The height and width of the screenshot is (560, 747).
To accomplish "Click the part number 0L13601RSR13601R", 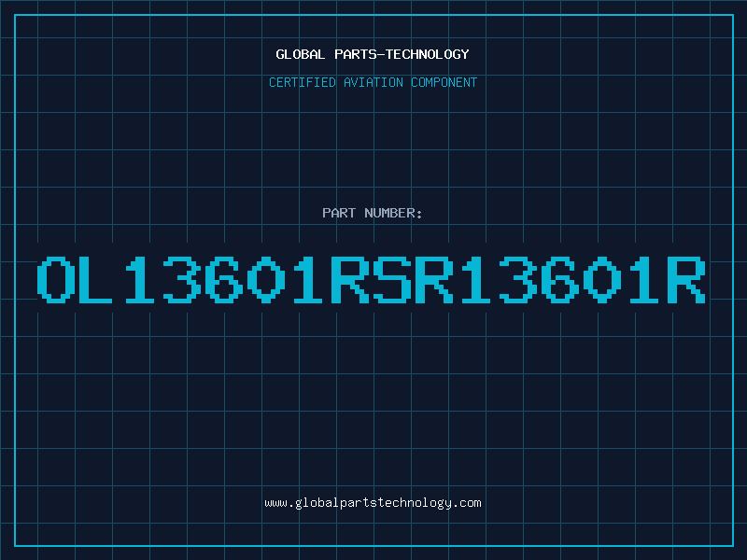I will pyautogui.click(x=372, y=280).
